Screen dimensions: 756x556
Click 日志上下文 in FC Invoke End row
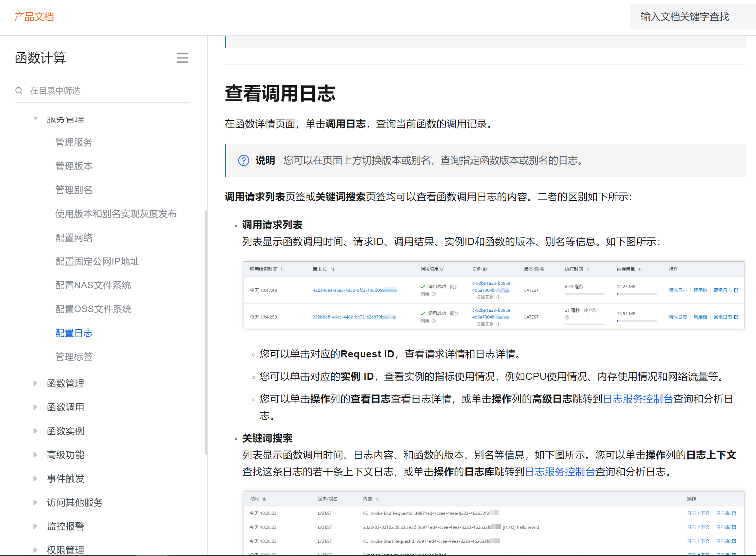[x=698, y=513]
